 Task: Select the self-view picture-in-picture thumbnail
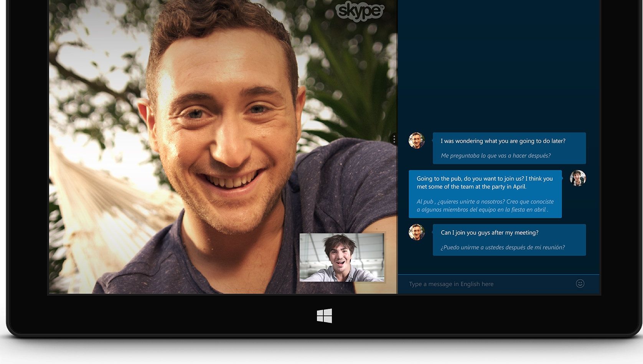click(342, 257)
